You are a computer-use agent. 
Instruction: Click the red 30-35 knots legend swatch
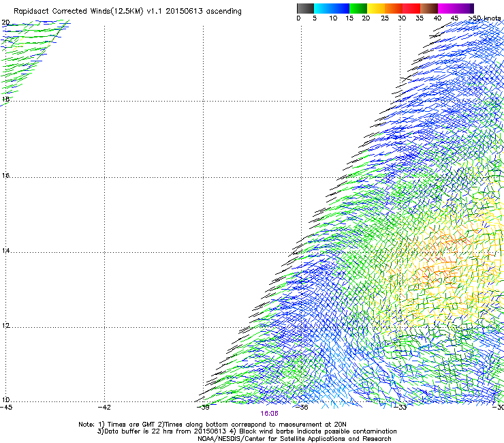coord(411,8)
